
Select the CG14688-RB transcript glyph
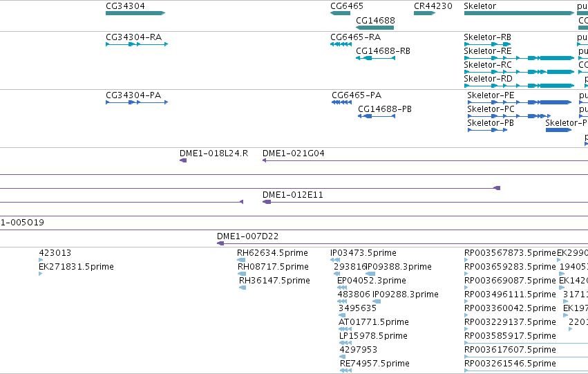click(x=375, y=58)
